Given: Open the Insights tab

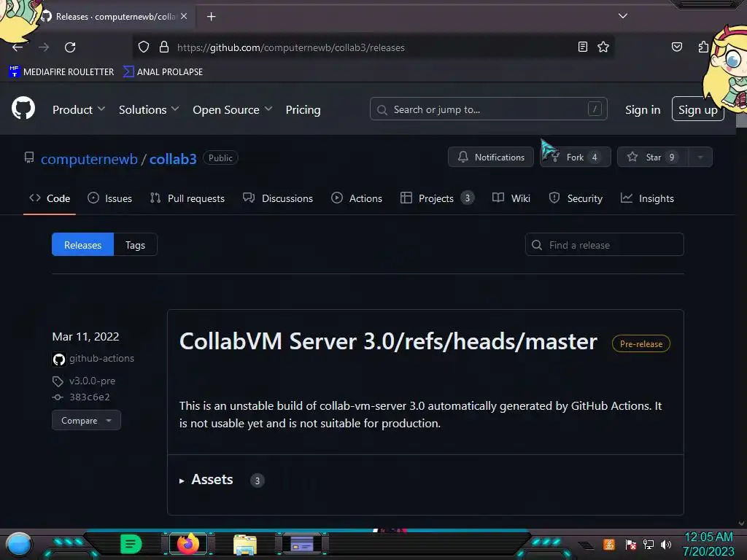Looking at the screenshot, I should pyautogui.click(x=647, y=198).
